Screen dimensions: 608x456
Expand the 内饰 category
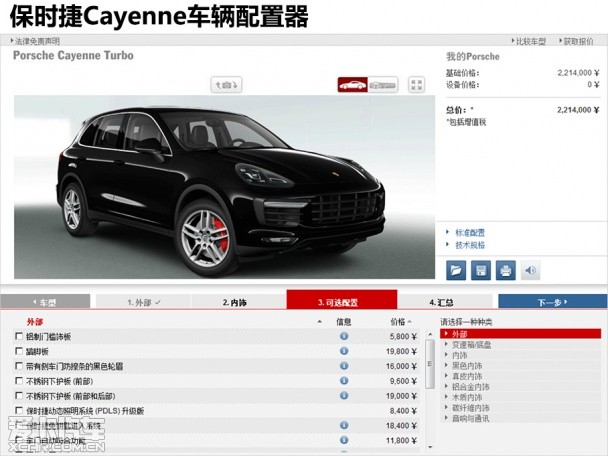pyautogui.click(x=520, y=355)
